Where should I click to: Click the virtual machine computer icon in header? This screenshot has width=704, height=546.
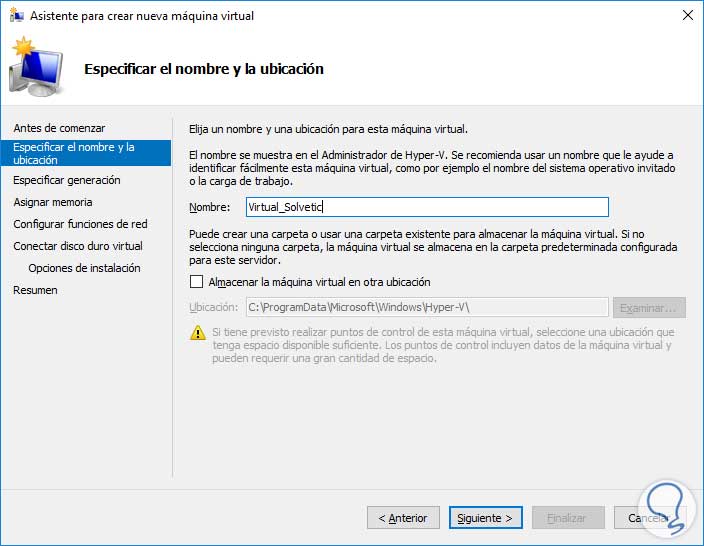pyautogui.click(x=35, y=67)
